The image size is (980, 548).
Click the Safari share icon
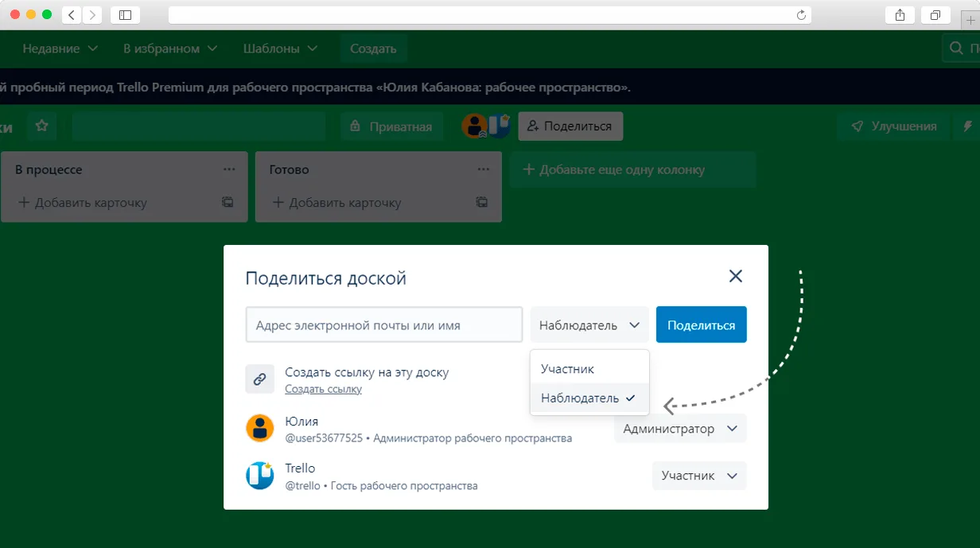(x=900, y=14)
